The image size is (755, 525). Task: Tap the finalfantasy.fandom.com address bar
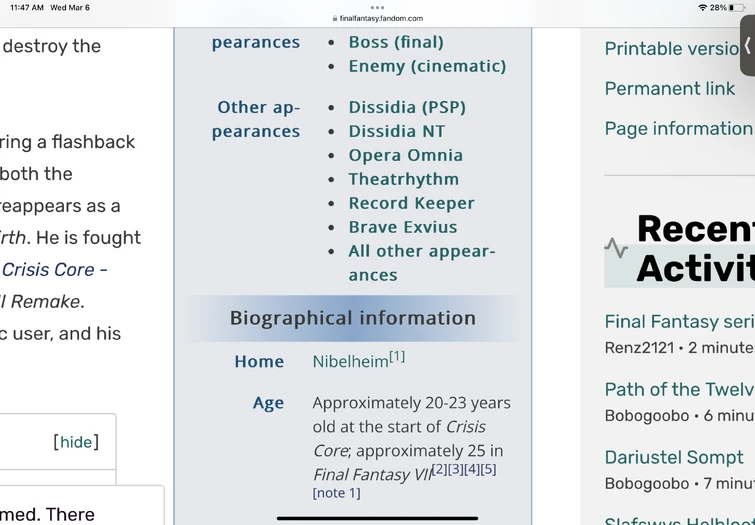[380, 18]
